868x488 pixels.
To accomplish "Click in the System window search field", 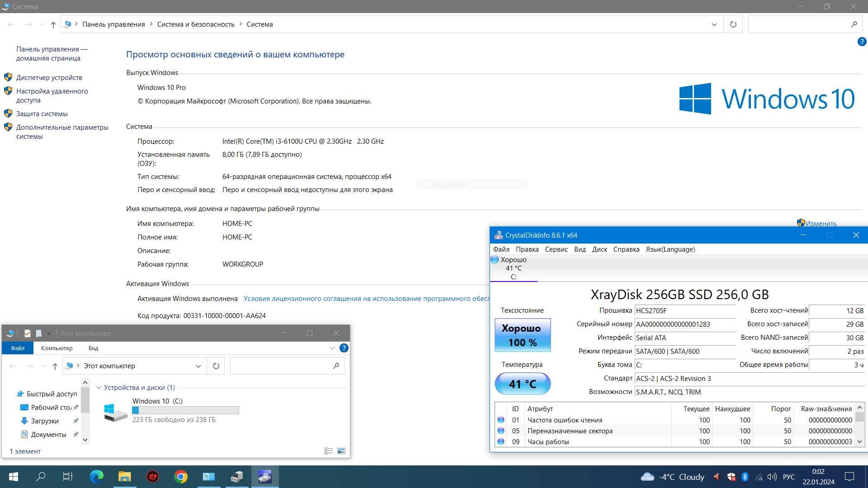I will [798, 24].
